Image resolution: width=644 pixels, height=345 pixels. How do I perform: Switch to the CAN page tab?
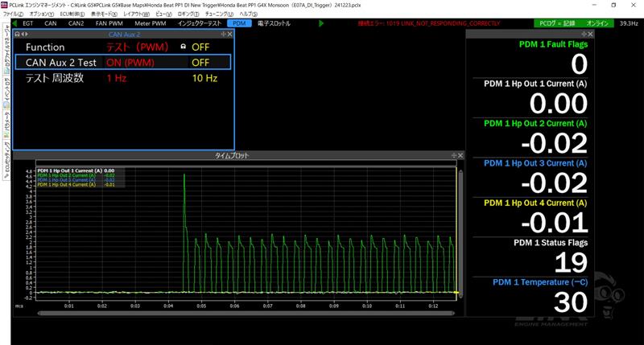point(51,23)
